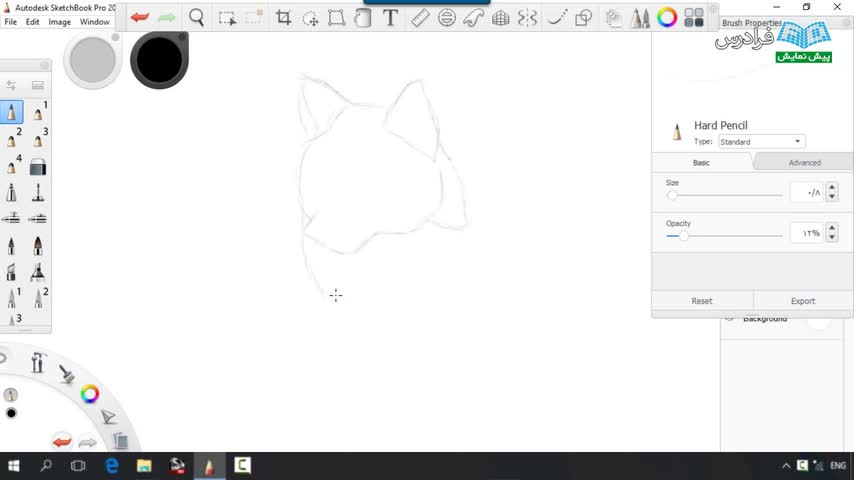
Task: Open the File menu
Action: (10, 22)
